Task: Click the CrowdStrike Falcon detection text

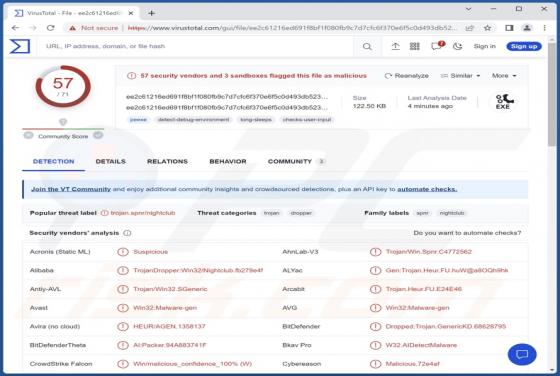Action: click(192, 364)
